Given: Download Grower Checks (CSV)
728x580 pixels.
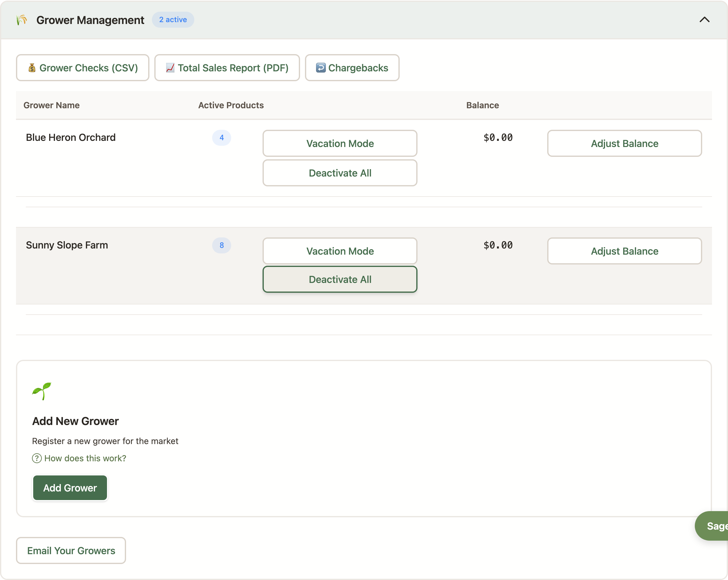Looking at the screenshot, I should pyautogui.click(x=83, y=68).
